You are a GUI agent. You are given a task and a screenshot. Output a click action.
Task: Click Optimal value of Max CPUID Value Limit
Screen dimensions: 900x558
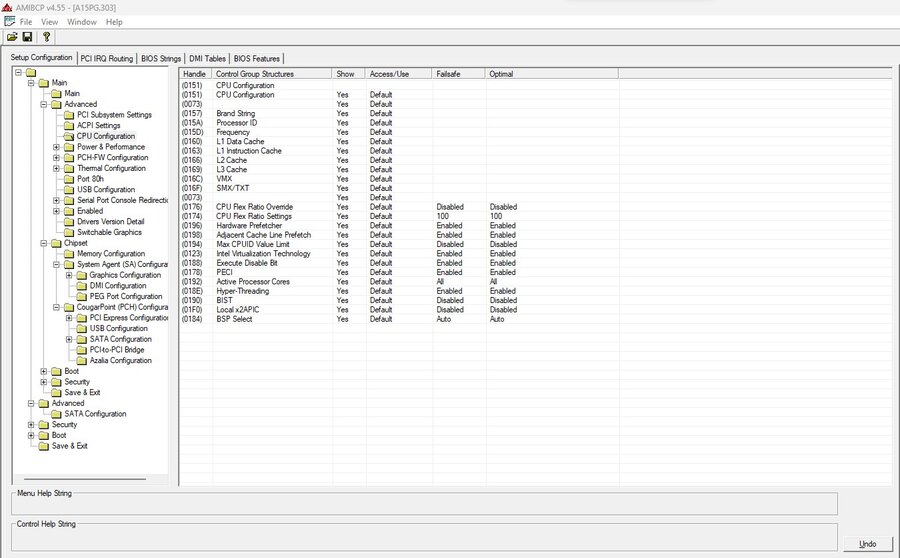pos(503,244)
